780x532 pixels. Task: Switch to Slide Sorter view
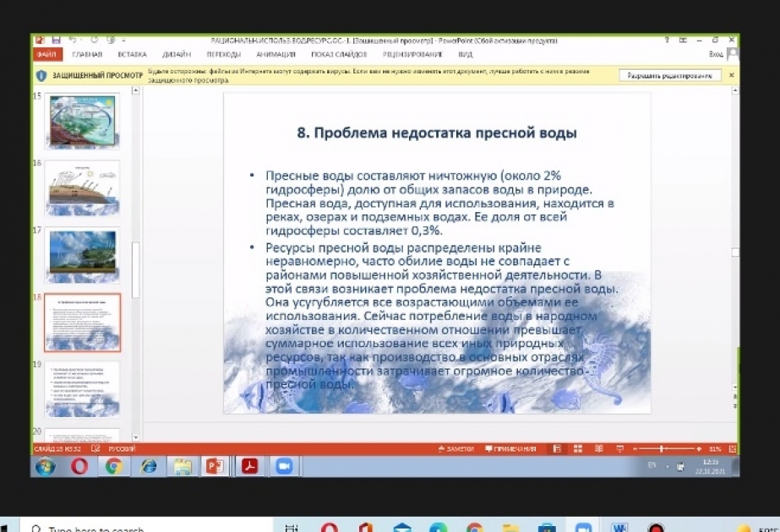578,449
